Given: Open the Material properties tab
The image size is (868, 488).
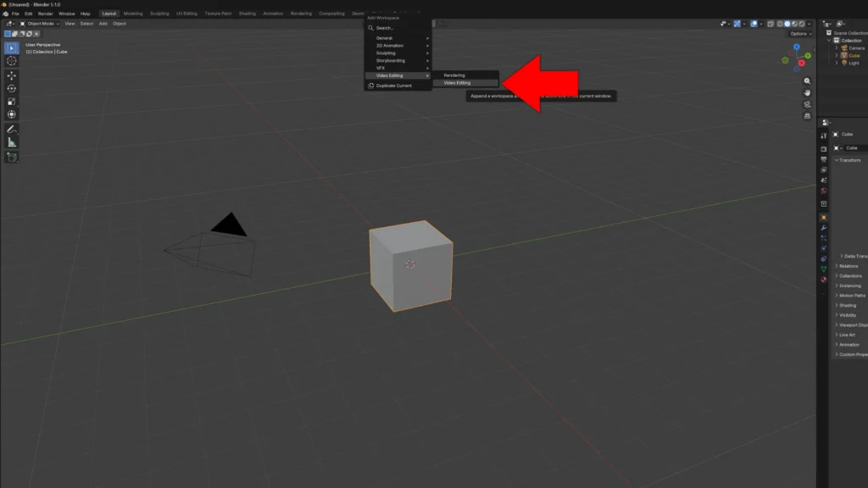Looking at the screenshot, I should 824,280.
